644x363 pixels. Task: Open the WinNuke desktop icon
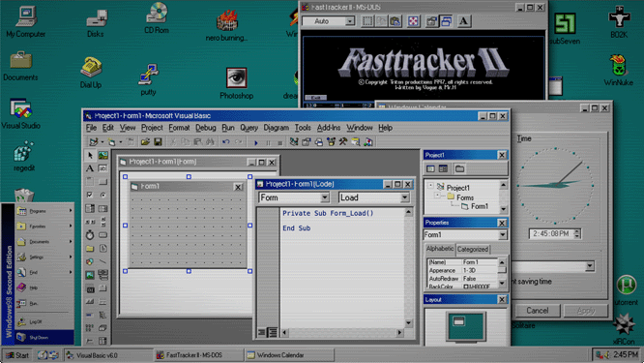618,71
